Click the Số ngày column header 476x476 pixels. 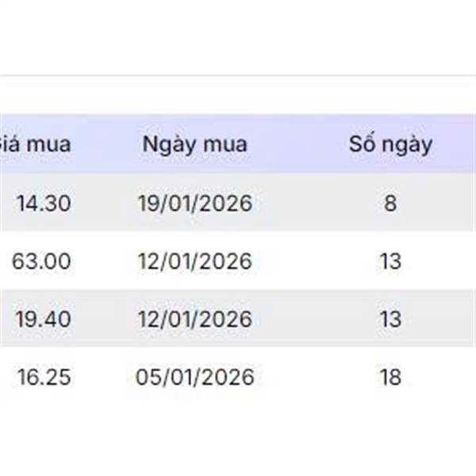point(390,144)
